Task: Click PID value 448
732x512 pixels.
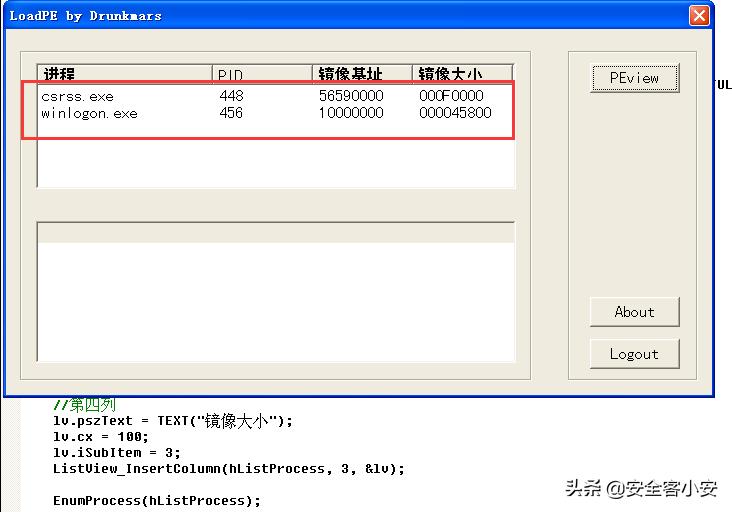Action: pyautogui.click(x=231, y=96)
